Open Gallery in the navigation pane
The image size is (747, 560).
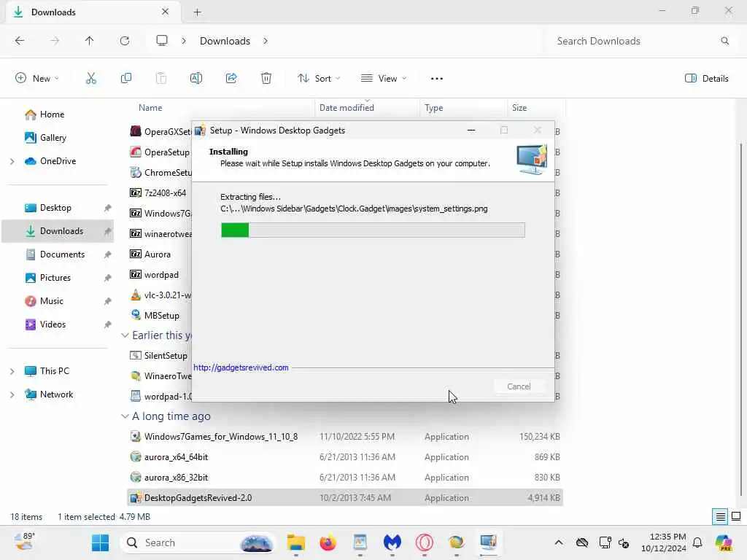point(53,138)
